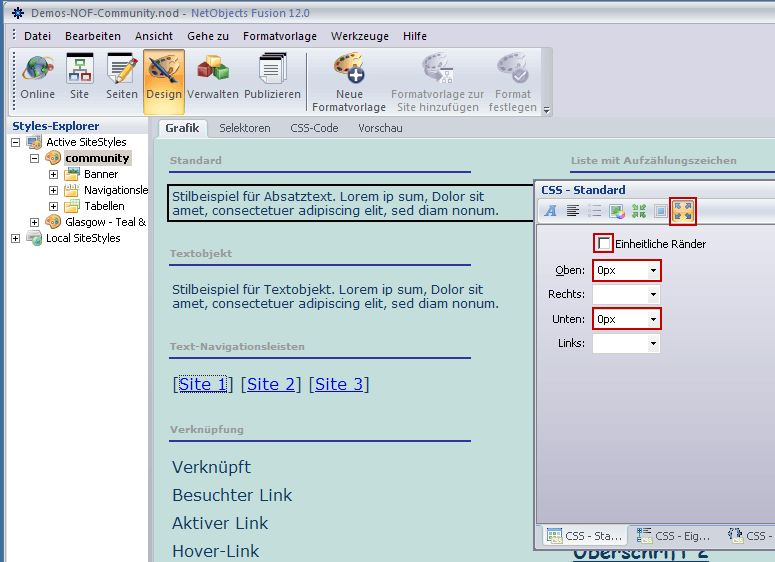The image size is (775, 562).
Task: Open the border settings icon in CSS panel
Action: (x=661, y=211)
